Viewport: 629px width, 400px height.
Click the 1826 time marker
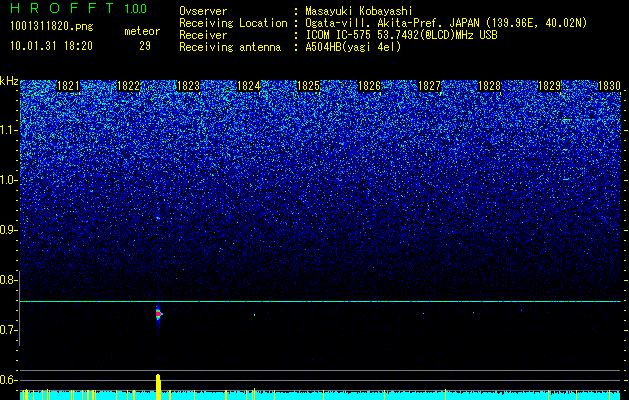click(x=369, y=86)
